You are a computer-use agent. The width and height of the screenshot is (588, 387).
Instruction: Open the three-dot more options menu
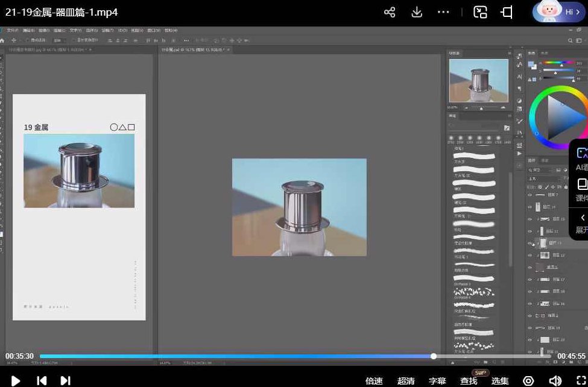[x=443, y=12]
